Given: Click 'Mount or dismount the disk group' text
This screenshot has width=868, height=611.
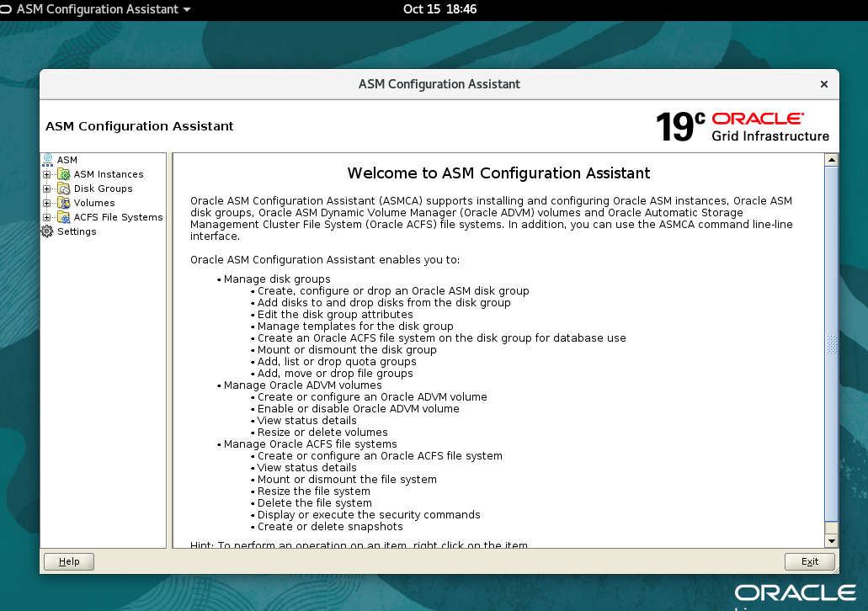Looking at the screenshot, I should coord(347,350).
